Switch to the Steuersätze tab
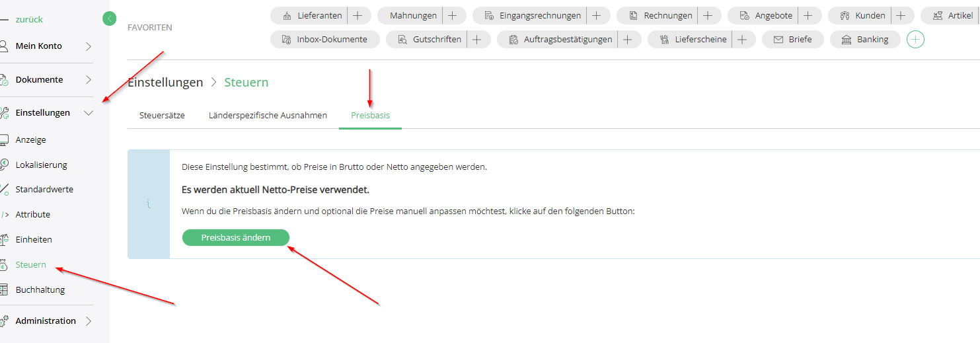The height and width of the screenshot is (343, 980). [x=162, y=116]
